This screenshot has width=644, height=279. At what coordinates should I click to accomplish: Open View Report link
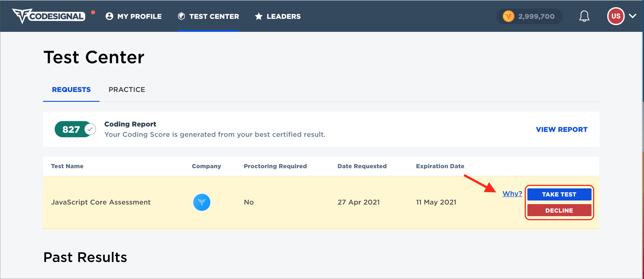point(561,129)
